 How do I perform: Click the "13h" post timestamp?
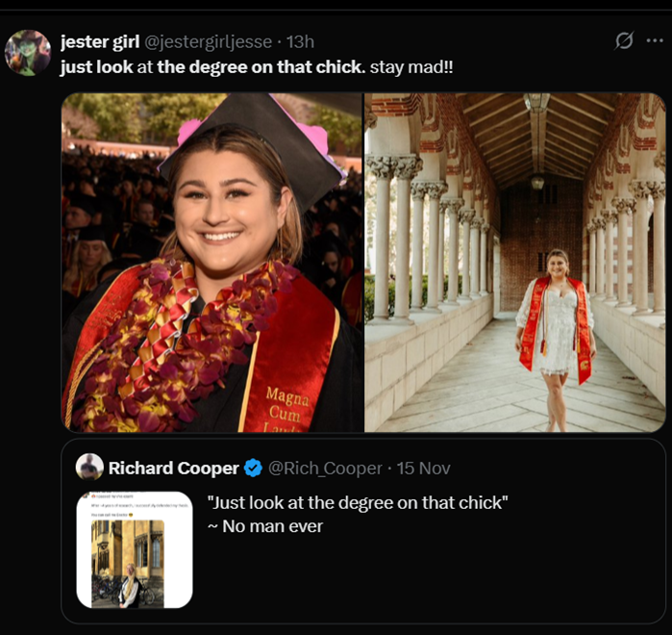pos(300,41)
